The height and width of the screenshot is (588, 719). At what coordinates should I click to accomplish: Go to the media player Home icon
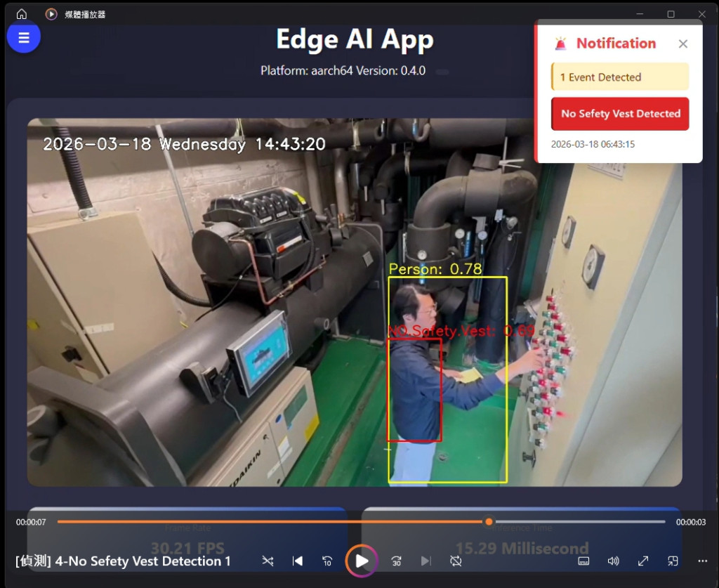[x=22, y=14]
